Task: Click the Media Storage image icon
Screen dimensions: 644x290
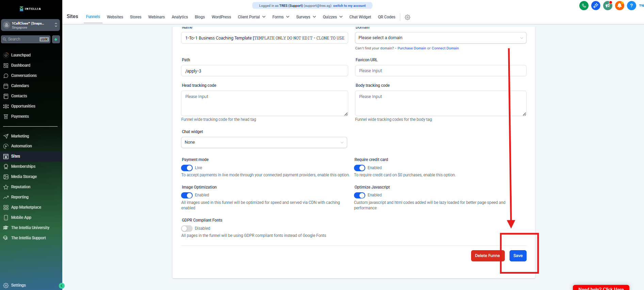Action: [6, 177]
